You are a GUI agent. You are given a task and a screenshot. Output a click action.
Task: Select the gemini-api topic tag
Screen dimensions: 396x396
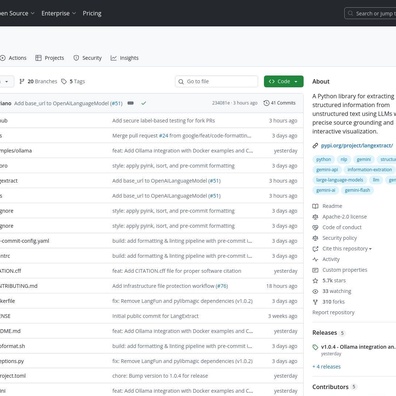327,170
